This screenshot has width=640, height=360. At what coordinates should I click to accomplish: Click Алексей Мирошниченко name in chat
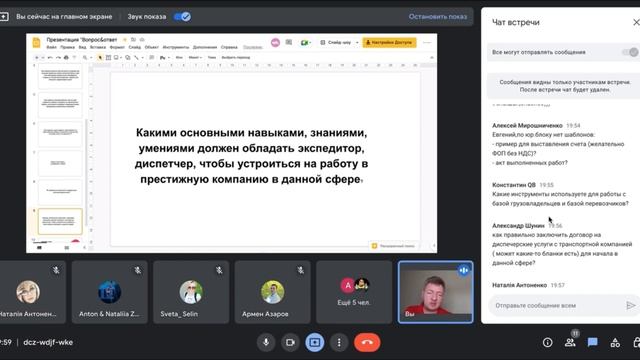527,125
